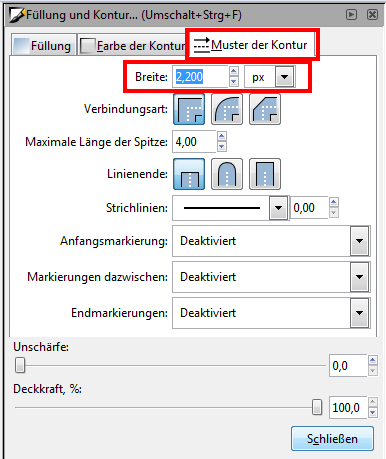This screenshot has width=386, height=459.
Task: Choose the round cap line end
Action: pyautogui.click(x=227, y=174)
